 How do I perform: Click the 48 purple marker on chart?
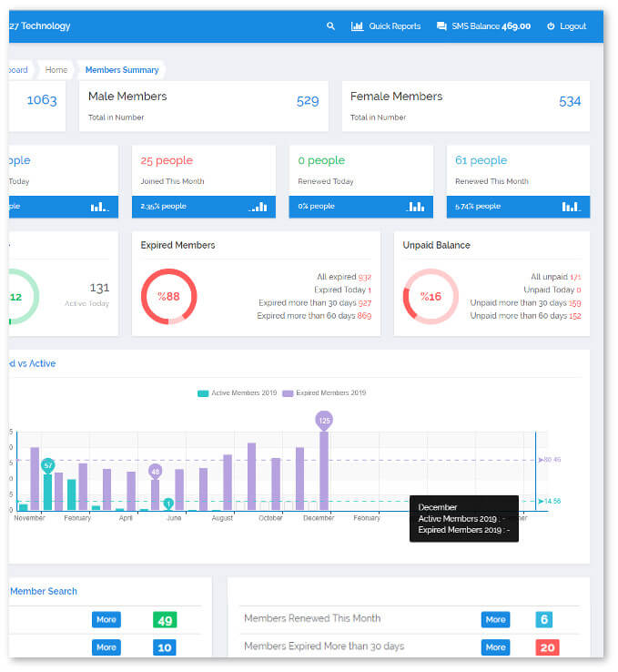(x=155, y=472)
